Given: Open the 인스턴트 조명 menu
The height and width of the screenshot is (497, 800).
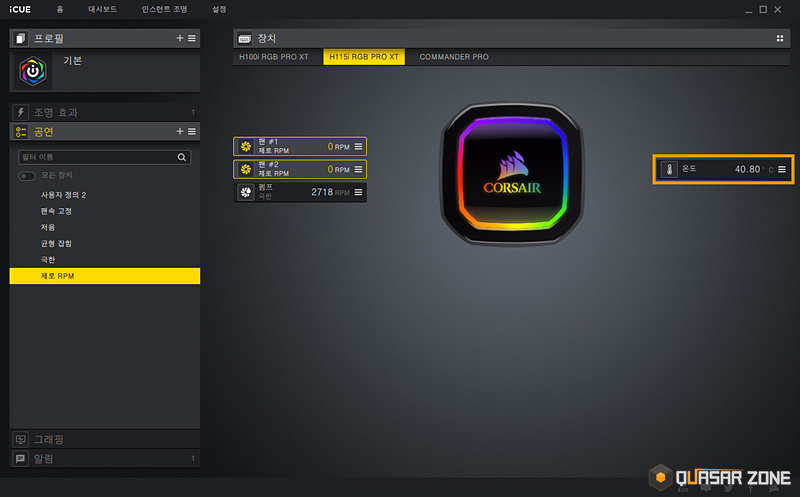Looking at the screenshot, I should 164,9.
